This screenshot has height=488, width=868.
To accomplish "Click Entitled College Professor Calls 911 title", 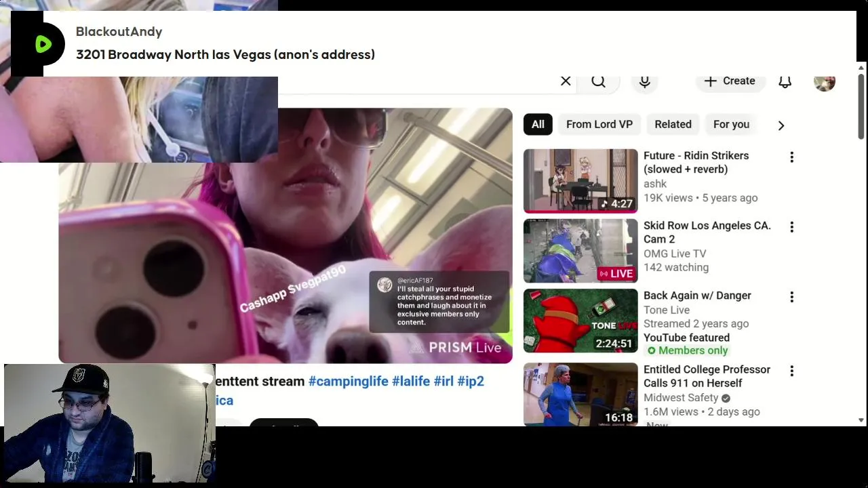I will pyautogui.click(x=707, y=376).
